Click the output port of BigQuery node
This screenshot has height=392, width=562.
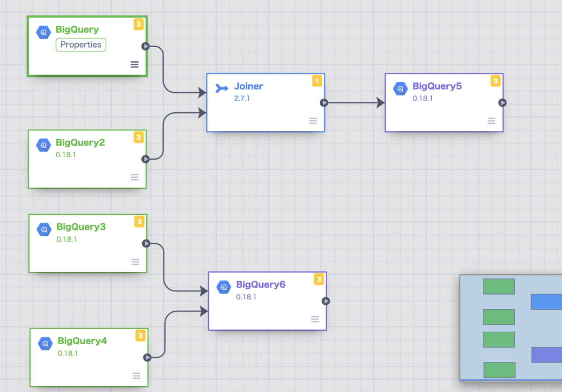(146, 46)
